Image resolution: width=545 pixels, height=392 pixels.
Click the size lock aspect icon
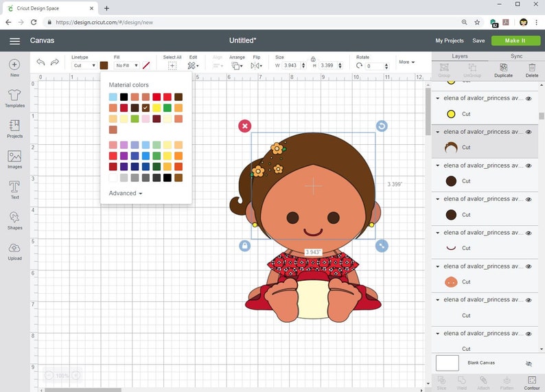[x=313, y=59]
